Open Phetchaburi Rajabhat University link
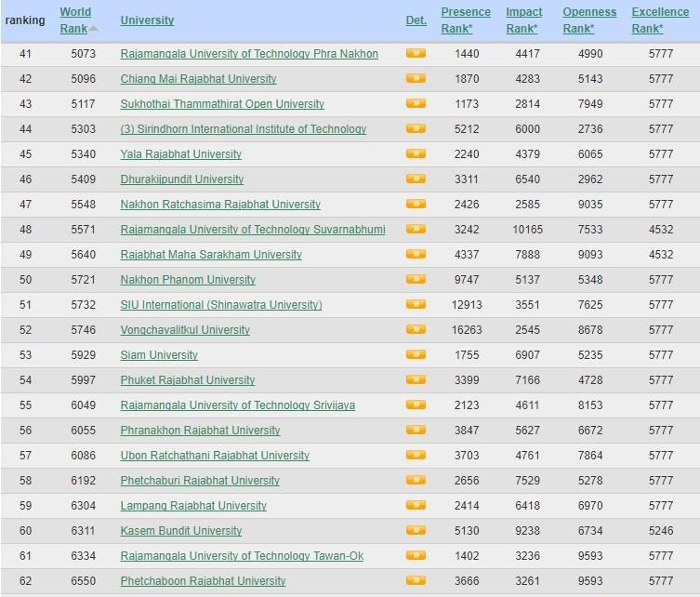700x597 pixels. coord(200,481)
